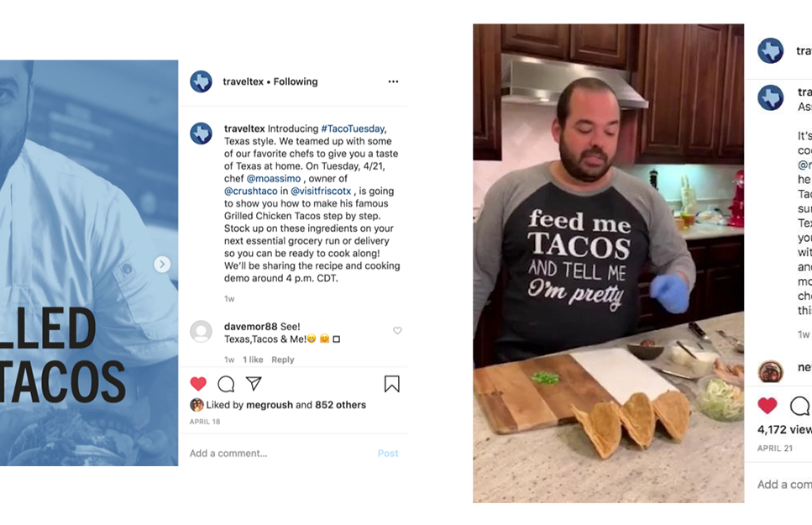Screen dimensions: 812x525
Task: Click Reply under davemor88's comment
Action: tap(283, 360)
